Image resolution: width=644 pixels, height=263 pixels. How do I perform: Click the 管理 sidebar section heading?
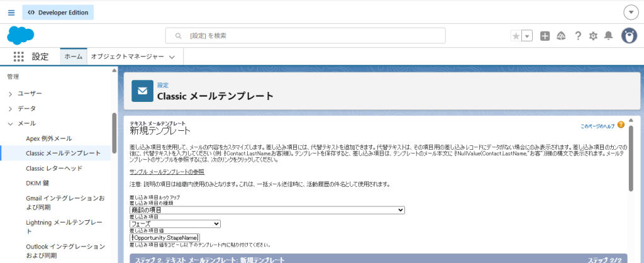pyautogui.click(x=13, y=76)
